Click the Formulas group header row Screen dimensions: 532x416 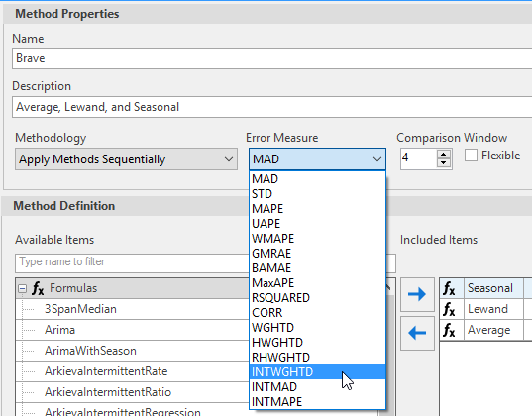coord(133,288)
